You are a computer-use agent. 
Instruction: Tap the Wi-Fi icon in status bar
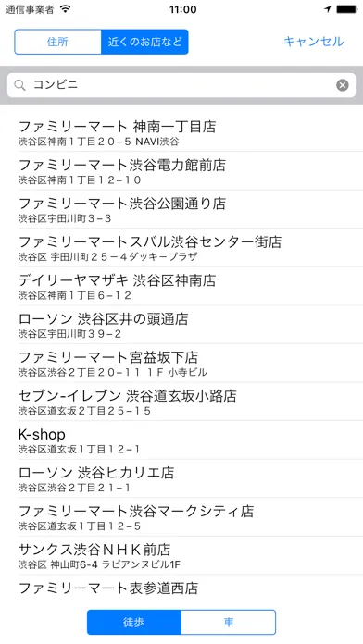65,9
